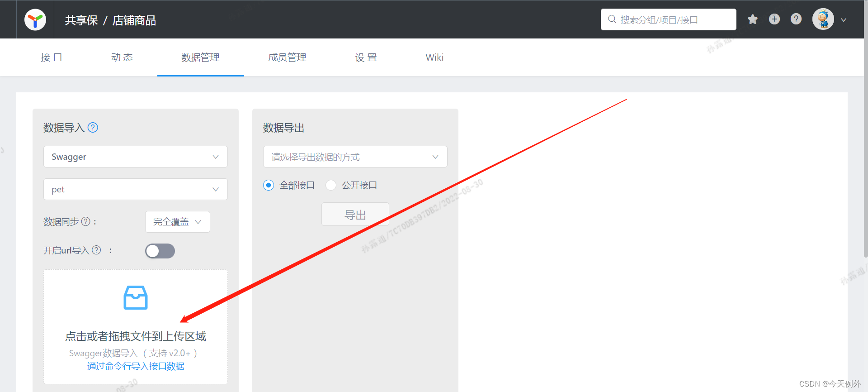The image size is (868, 392).
Task: Open the starred/favorites icon
Action: (x=753, y=19)
